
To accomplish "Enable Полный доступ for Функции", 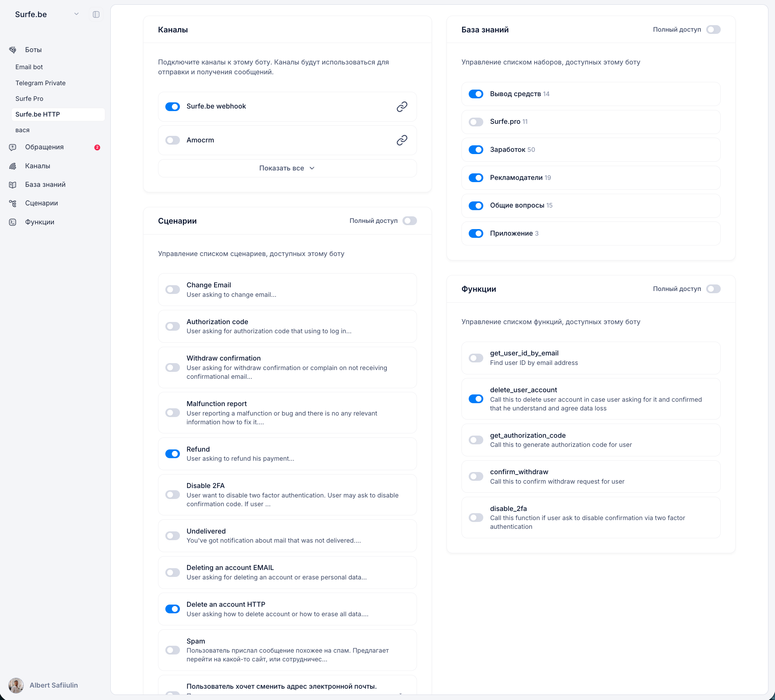I will pyautogui.click(x=713, y=289).
